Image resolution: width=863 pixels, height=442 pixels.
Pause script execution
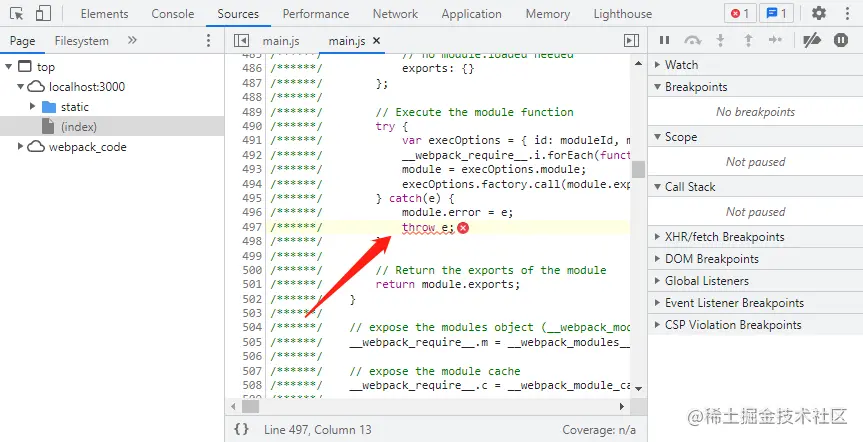click(664, 40)
